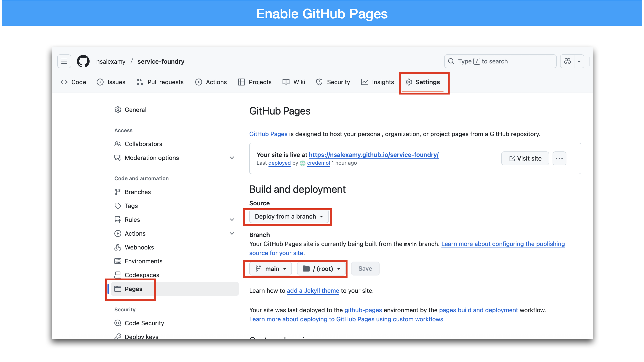
Task: Select the Settings tab
Action: pyautogui.click(x=423, y=82)
